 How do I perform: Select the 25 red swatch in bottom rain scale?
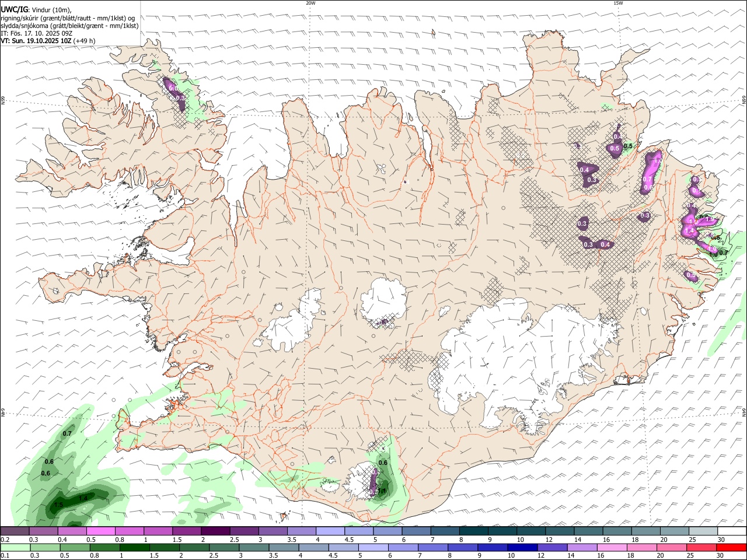pyautogui.click(x=701, y=548)
